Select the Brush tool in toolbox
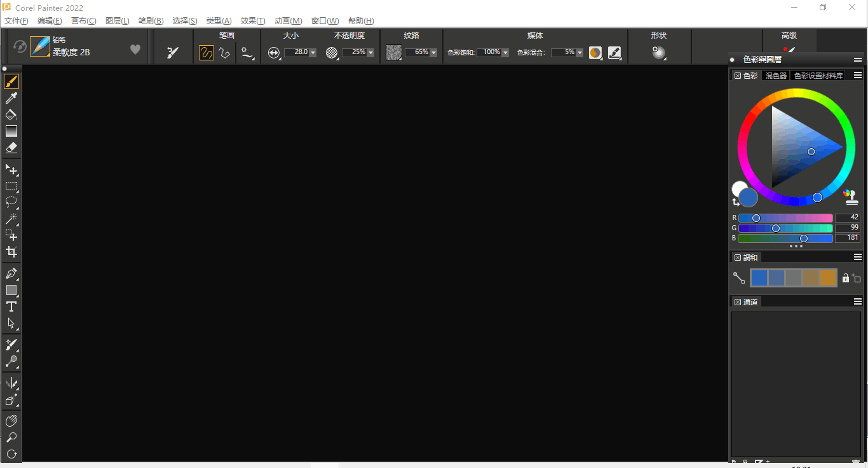This screenshot has height=468, width=868. pos(11,81)
